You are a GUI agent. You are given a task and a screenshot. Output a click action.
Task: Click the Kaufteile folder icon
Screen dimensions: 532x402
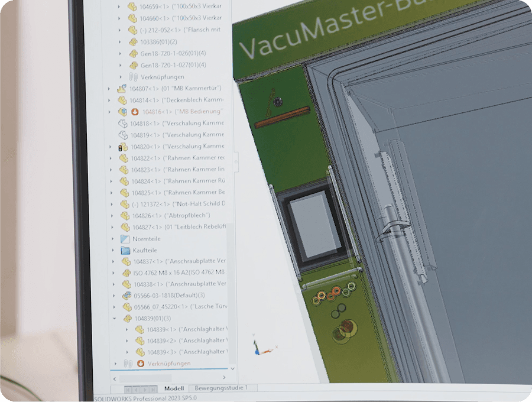pos(125,250)
